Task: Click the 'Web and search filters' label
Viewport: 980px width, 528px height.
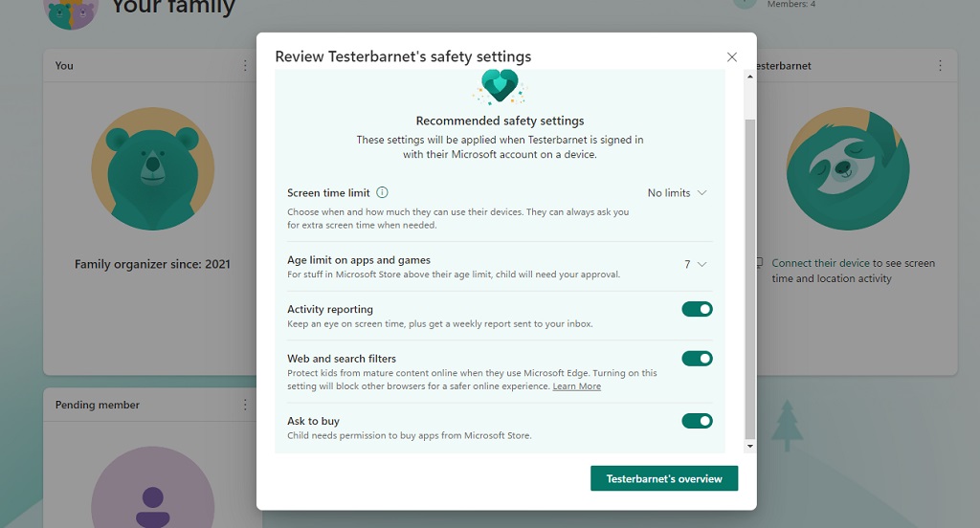Action: (342, 359)
